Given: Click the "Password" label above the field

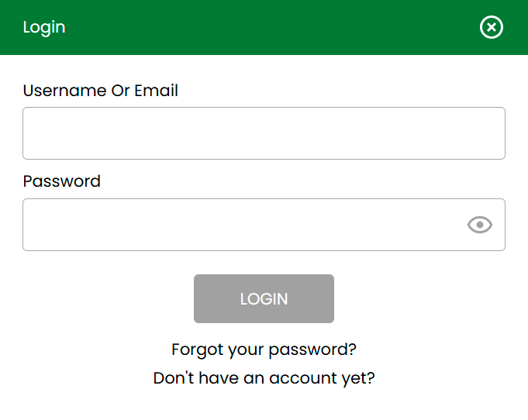Looking at the screenshot, I should pyautogui.click(x=62, y=181).
